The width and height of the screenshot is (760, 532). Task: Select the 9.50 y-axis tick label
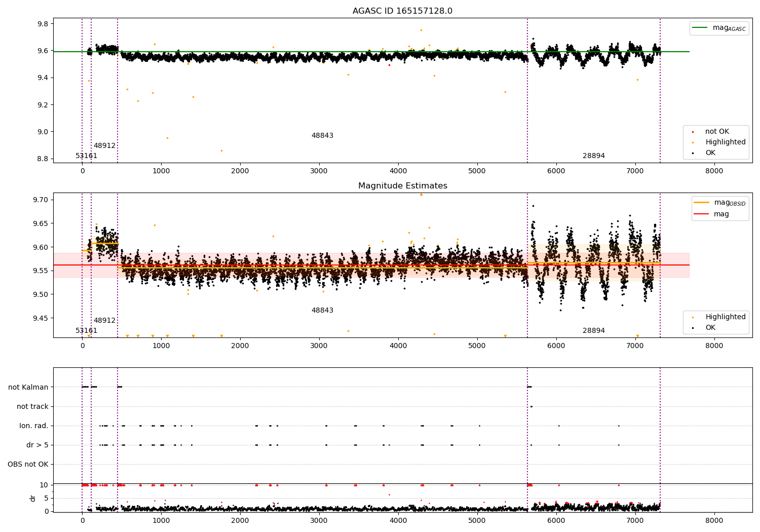tap(41, 294)
